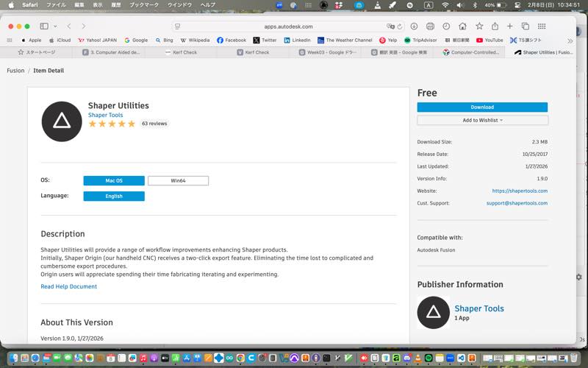The width and height of the screenshot is (588, 368).
Task: Select the English language option
Action: tap(114, 196)
